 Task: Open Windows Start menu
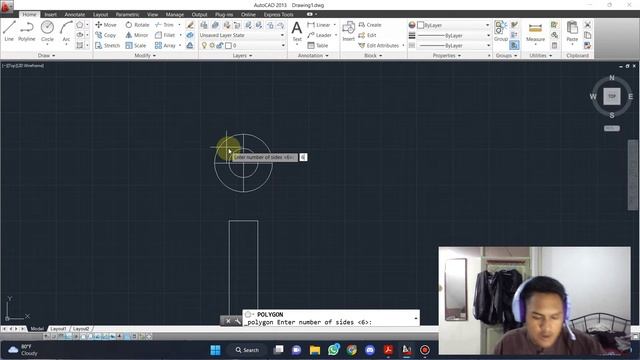215,350
